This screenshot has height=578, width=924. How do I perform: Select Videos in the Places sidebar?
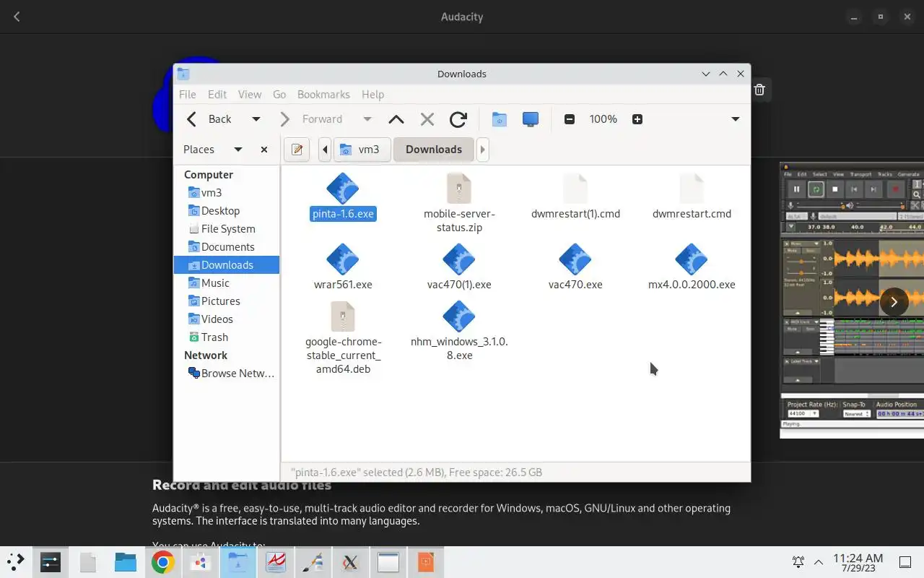click(x=227, y=319)
